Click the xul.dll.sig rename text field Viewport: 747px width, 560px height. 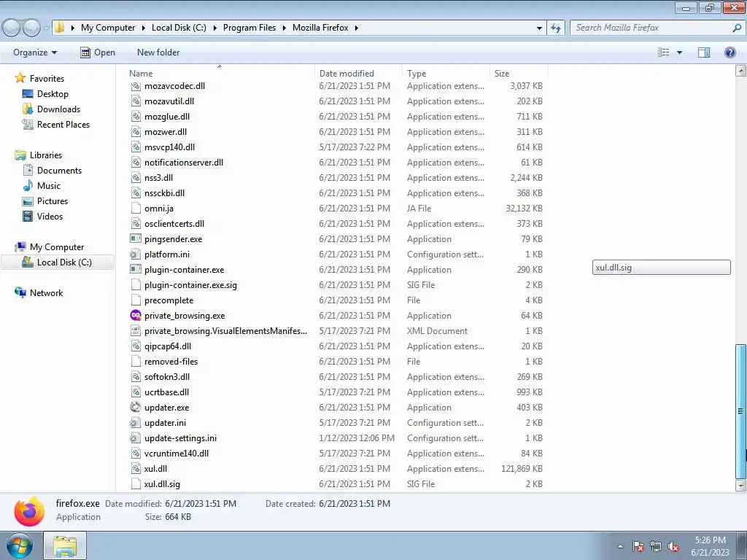pos(661,267)
